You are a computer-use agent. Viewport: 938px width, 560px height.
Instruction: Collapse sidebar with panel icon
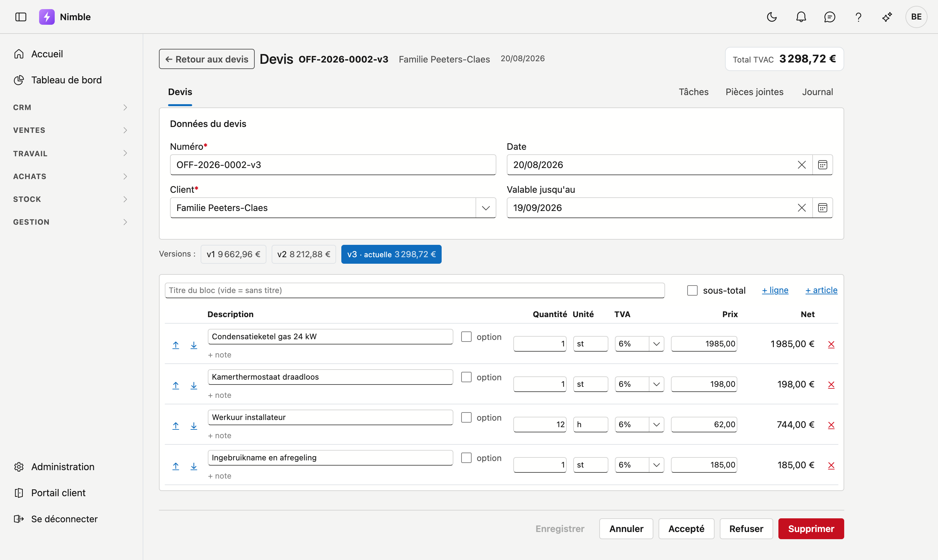point(21,17)
